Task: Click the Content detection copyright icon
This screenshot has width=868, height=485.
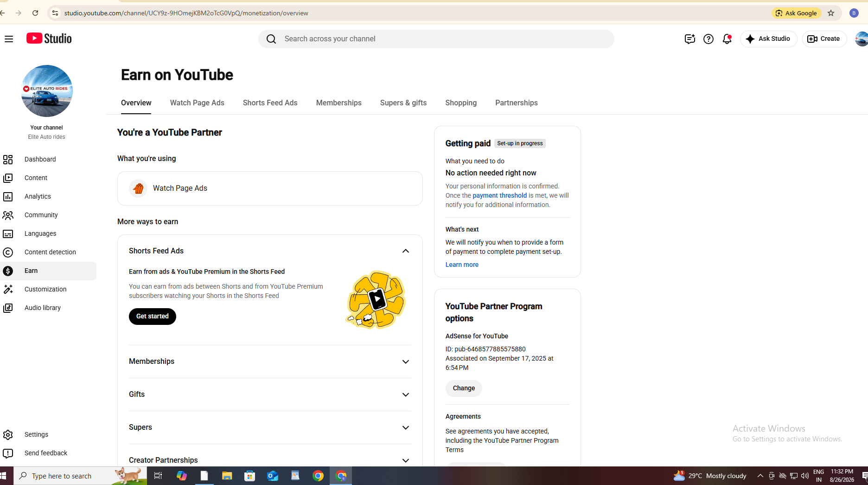Action: coord(8,252)
